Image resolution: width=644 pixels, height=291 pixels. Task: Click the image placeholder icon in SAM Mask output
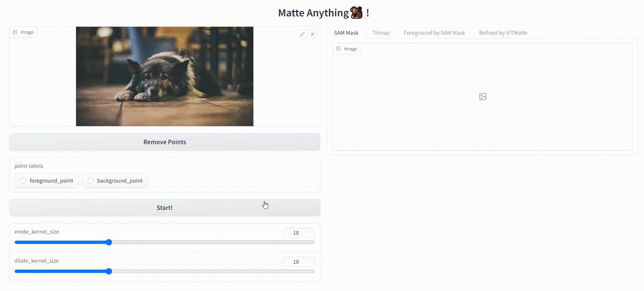pyautogui.click(x=483, y=97)
